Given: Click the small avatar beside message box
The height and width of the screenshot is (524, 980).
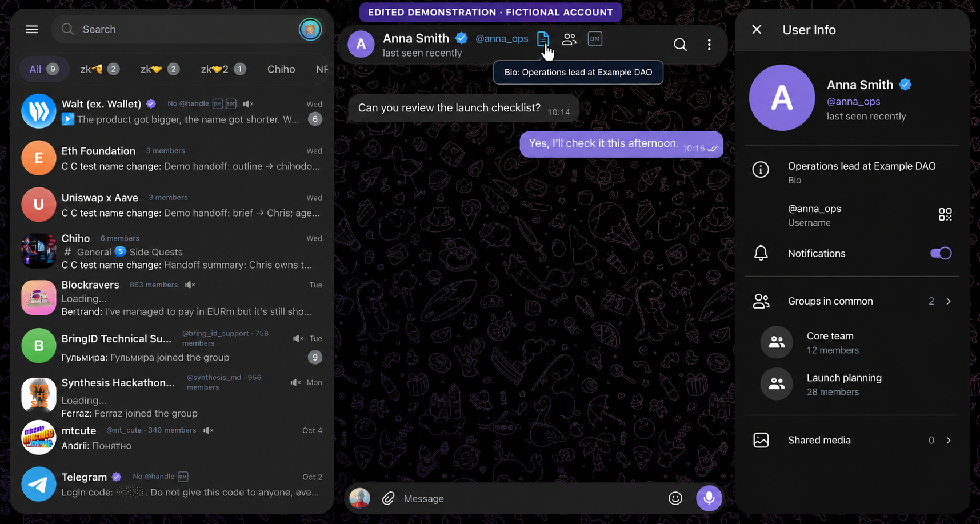Looking at the screenshot, I should (360, 498).
